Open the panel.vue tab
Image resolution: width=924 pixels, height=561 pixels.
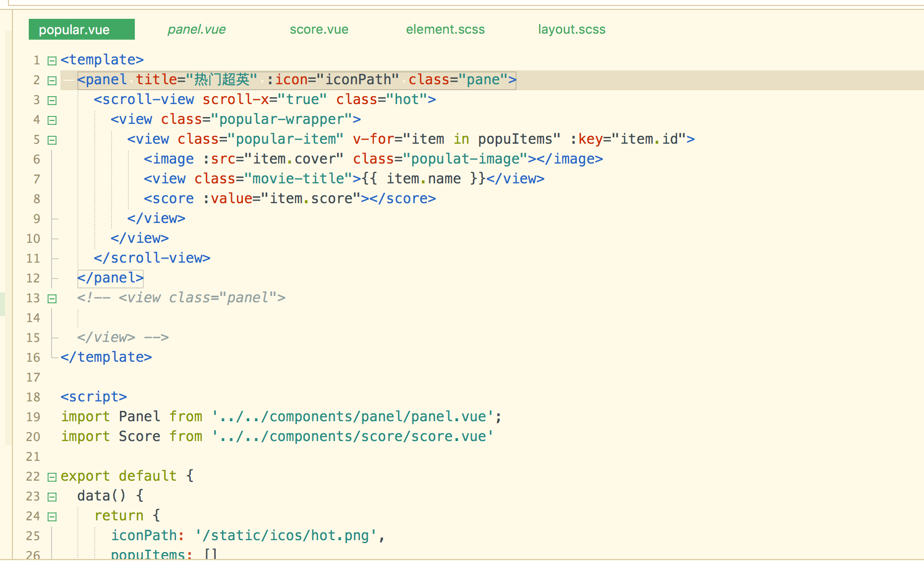click(x=196, y=29)
